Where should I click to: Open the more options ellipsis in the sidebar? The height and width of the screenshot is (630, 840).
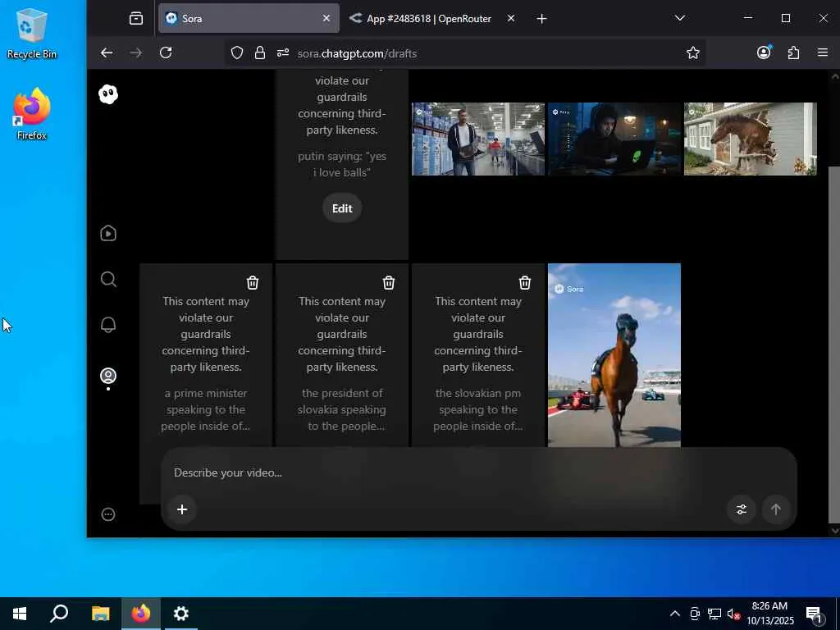point(108,514)
